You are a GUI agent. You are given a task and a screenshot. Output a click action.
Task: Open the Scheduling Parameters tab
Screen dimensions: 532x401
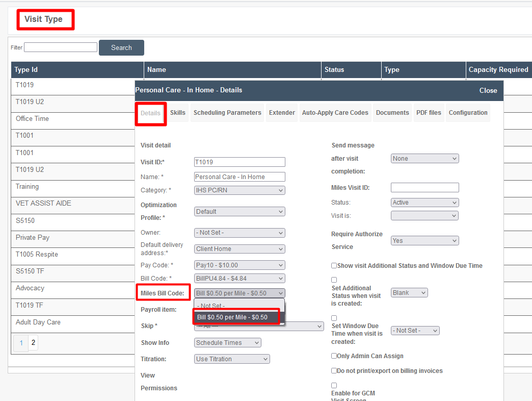click(227, 113)
